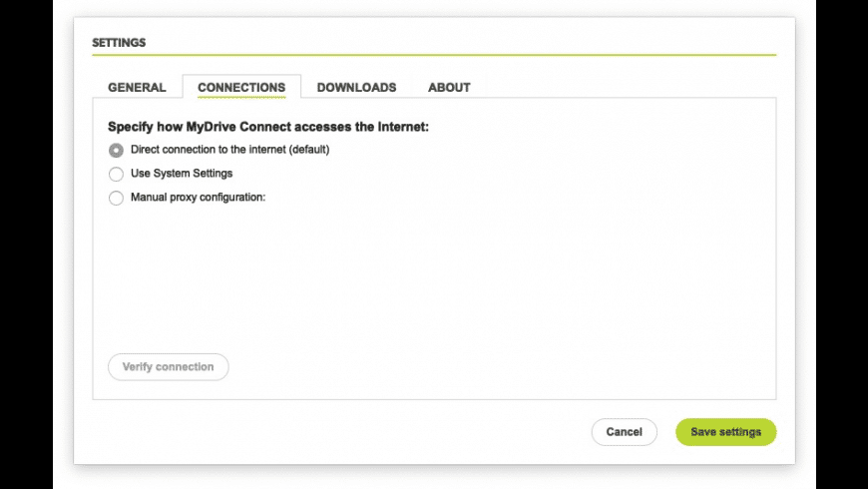Click the 'Direct connection to the internet (default)' label
The image size is (868, 489).
229,150
